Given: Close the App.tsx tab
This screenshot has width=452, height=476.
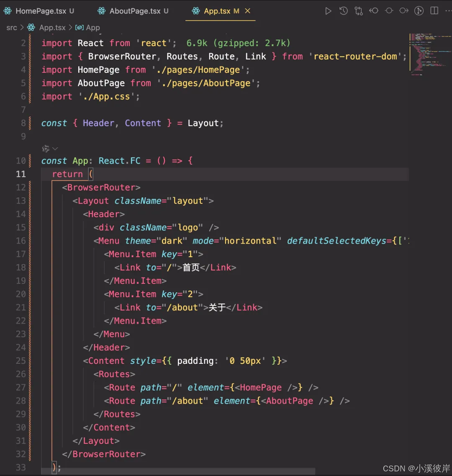Looking at the screenshot, I should click(x=248, y=11).
